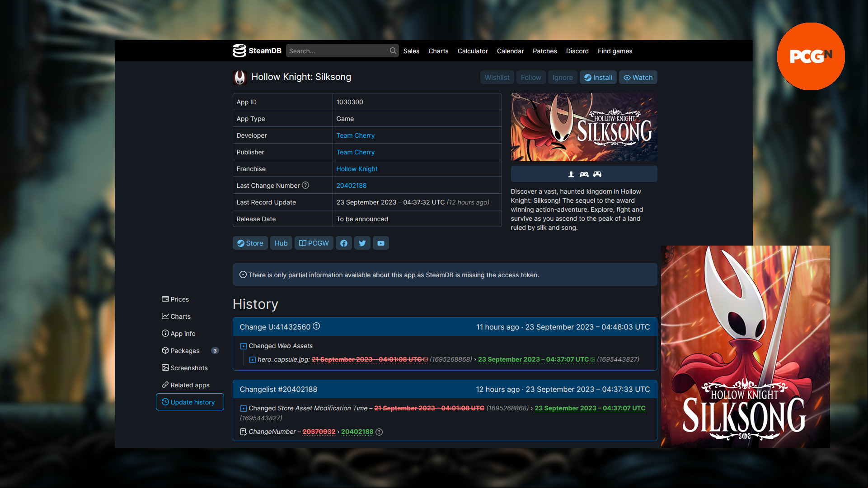Viewport: 868px width, 488px height.
Task: Open the Change U:41432560 header link
Action: coord(275,327)
